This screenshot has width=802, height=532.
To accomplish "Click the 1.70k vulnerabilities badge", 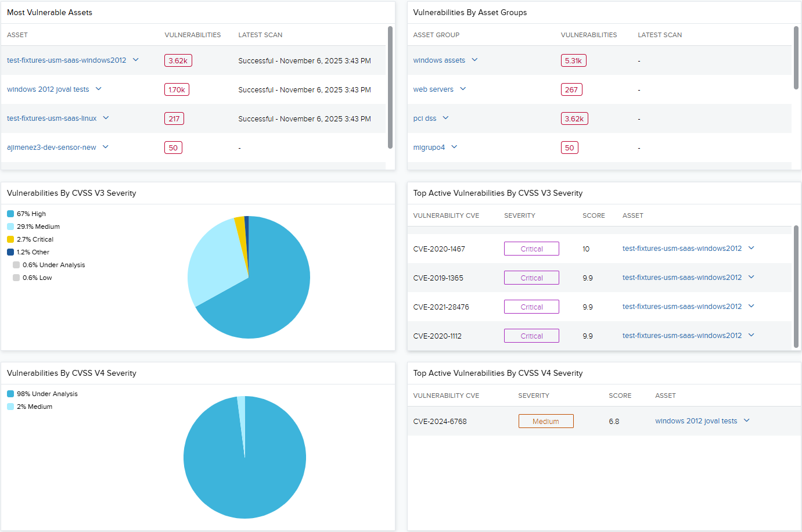I will (177, 89).
